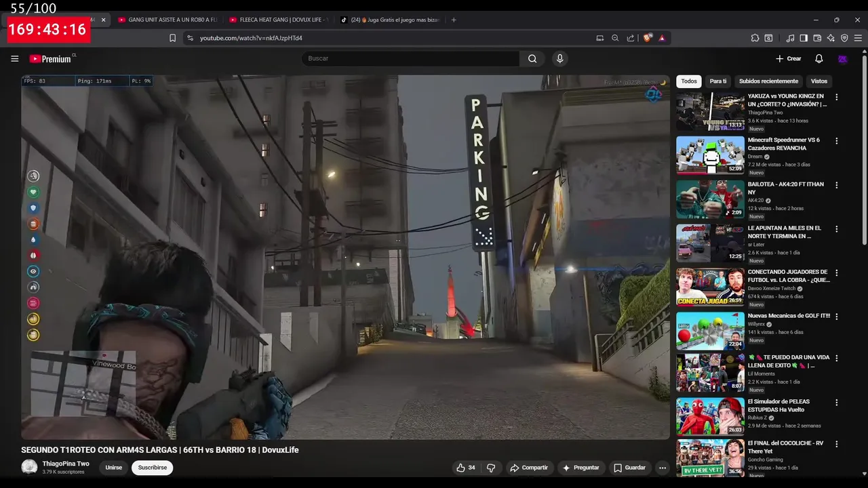Open Minecraft Speedrunner VS 6 Cazadores thumbnail
868x488 pixels.
click(x=710, y=155)
